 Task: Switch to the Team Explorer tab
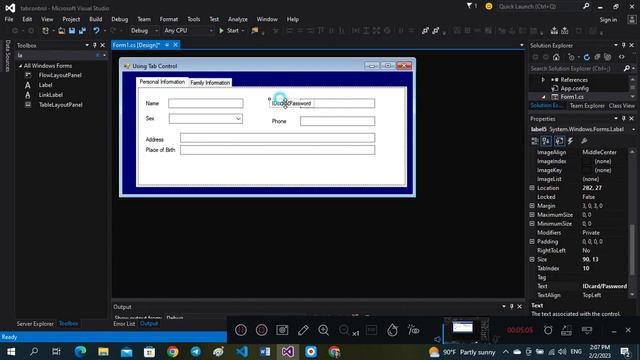click(x=587, y=106)
